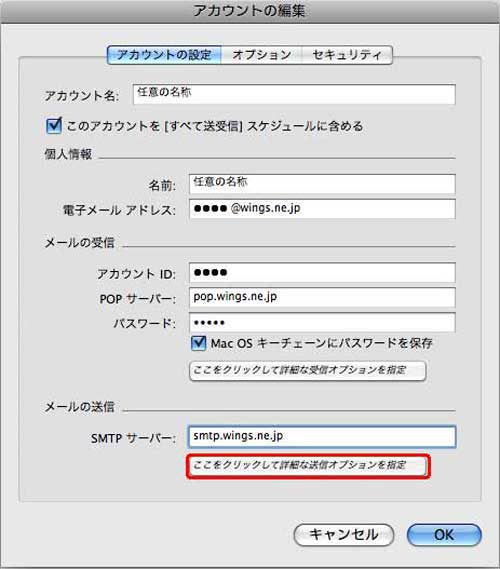Screen dimensions: 500x569
Task: Open the オプション tab
Action: click(262, 55)
